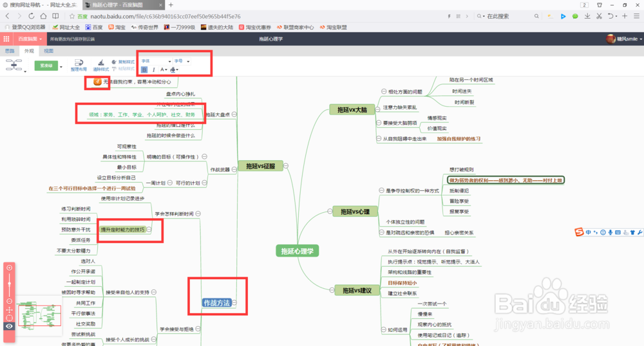Screen dimensions: 644x346
Task: Click the 清除样式 clear style icon
Action: [x=100, y=65]
